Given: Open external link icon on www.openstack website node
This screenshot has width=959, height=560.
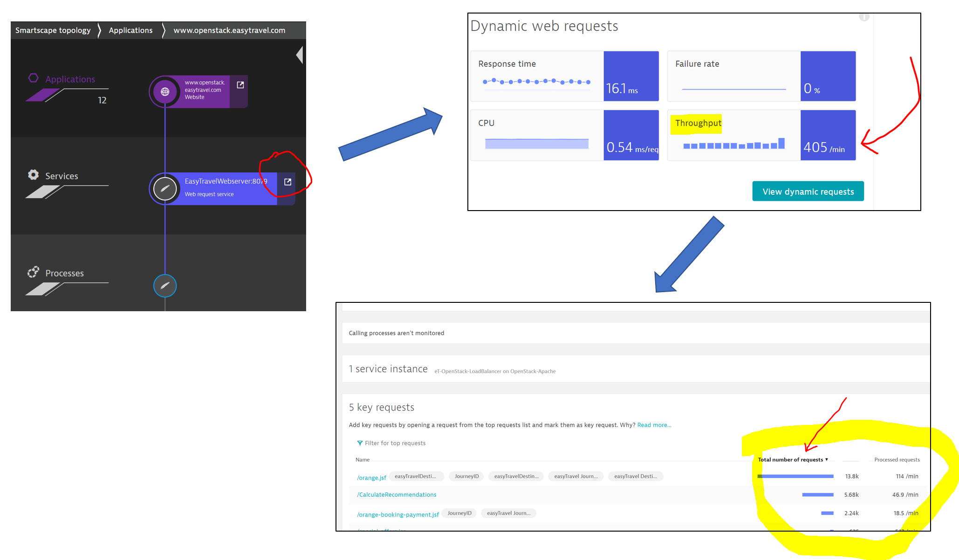Looking at the screenshot, I should (240, 85).
